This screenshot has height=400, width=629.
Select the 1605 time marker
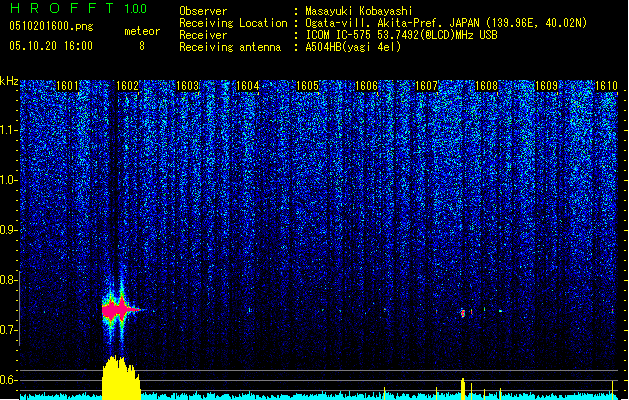coord(308,87)
